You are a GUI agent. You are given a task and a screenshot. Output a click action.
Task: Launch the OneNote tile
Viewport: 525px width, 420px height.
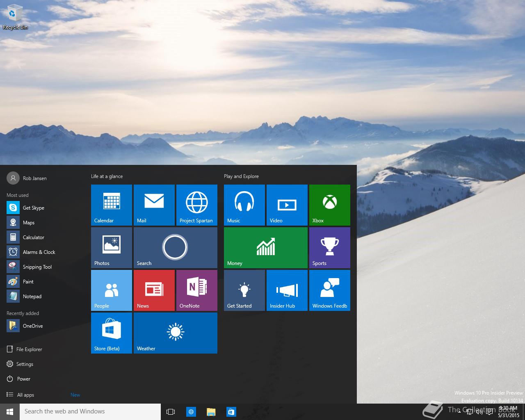click(197, 290)
